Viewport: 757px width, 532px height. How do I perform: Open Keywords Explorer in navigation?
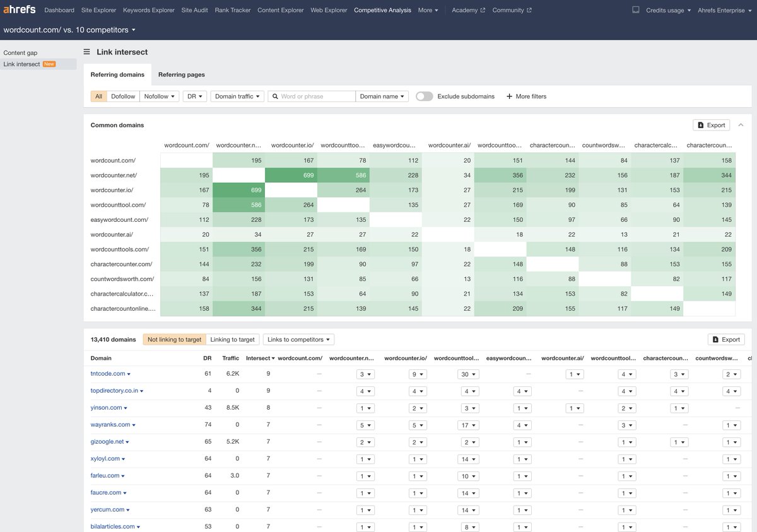point(149,10)
